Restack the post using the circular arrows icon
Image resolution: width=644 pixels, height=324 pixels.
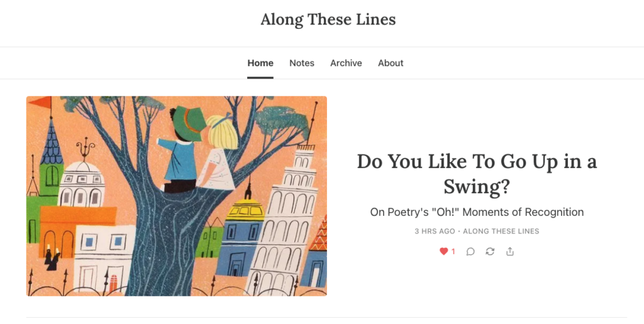[x=490, y=252]
